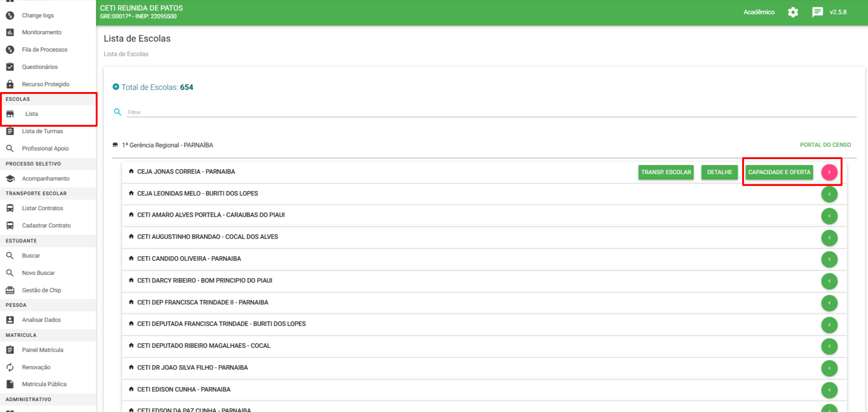Click the Renovação refresh icon
868x412 pixels.
click(x=10, y=367)
